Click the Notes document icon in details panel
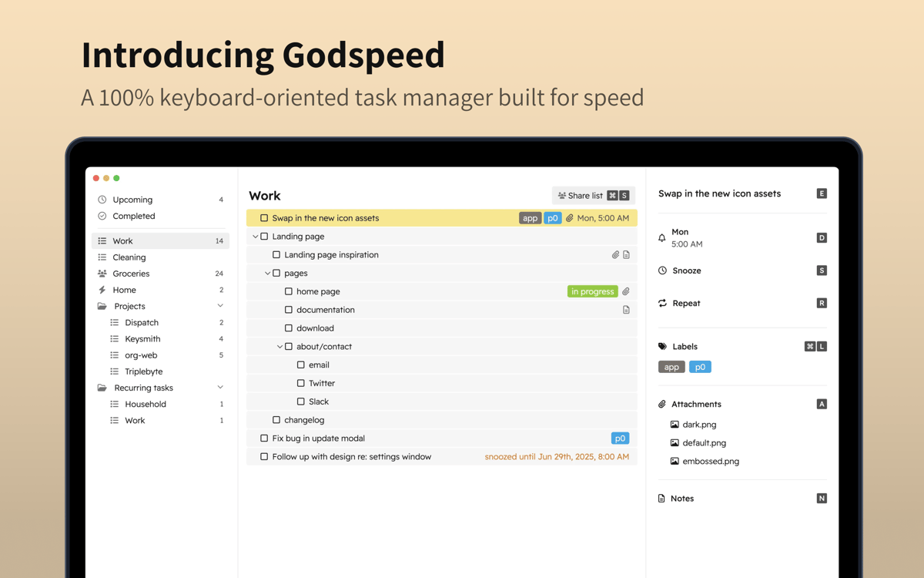The image size is (924, 578). [661, 499]
